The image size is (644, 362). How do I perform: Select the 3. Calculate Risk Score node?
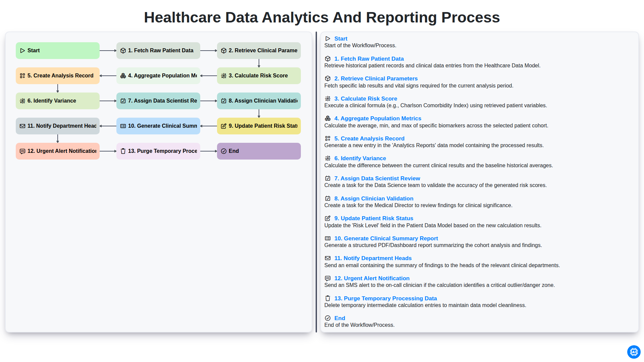coord(259,76)
